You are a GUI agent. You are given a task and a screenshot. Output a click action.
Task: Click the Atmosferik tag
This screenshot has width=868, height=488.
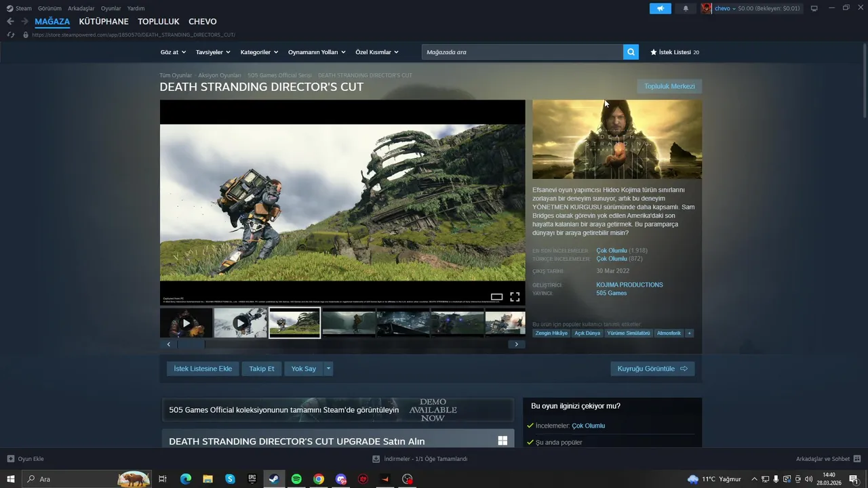[669, 333]
